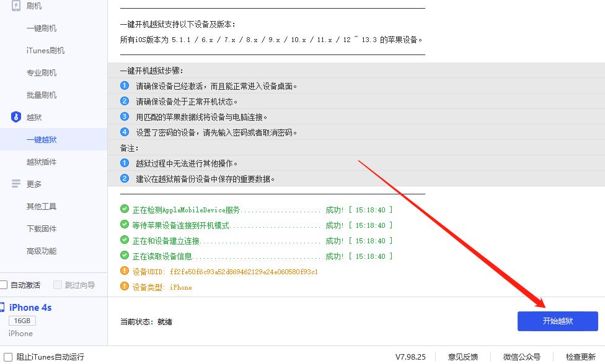Click the orange warning icon beside 设备UDID

click(123, 271)
